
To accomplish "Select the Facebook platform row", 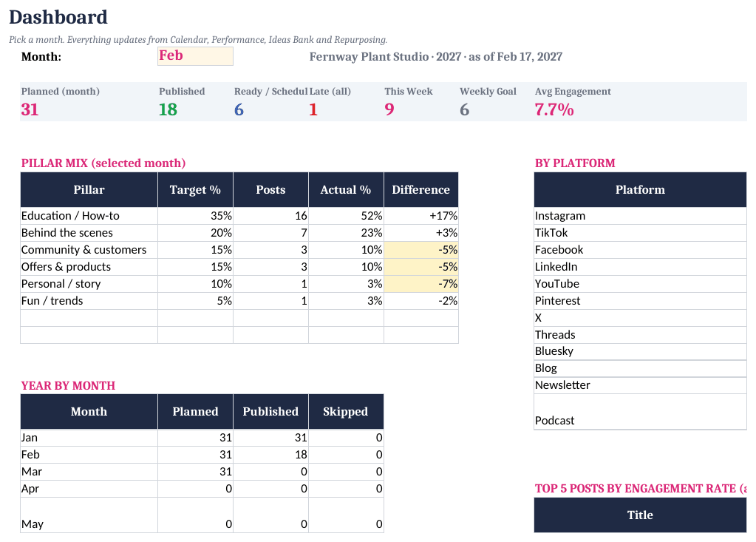I will 640,250.
